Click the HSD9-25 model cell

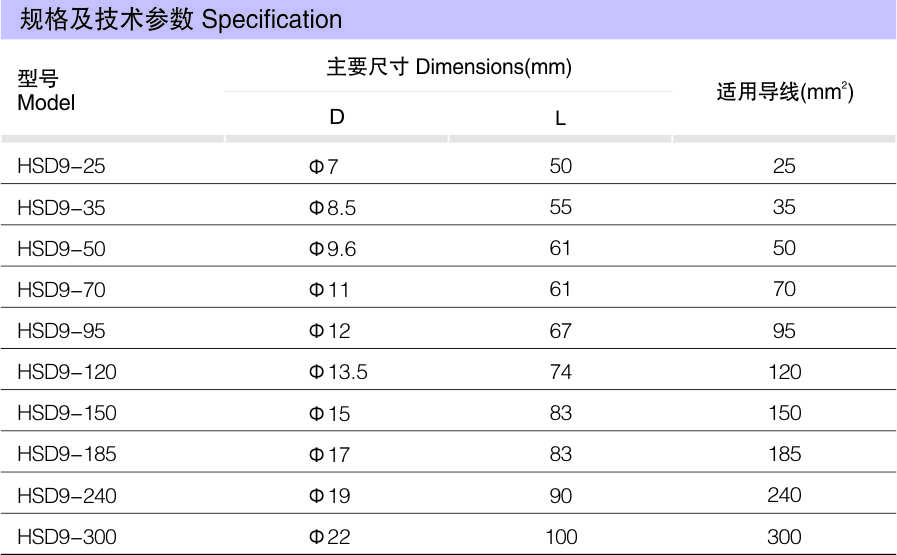[61, 166]
